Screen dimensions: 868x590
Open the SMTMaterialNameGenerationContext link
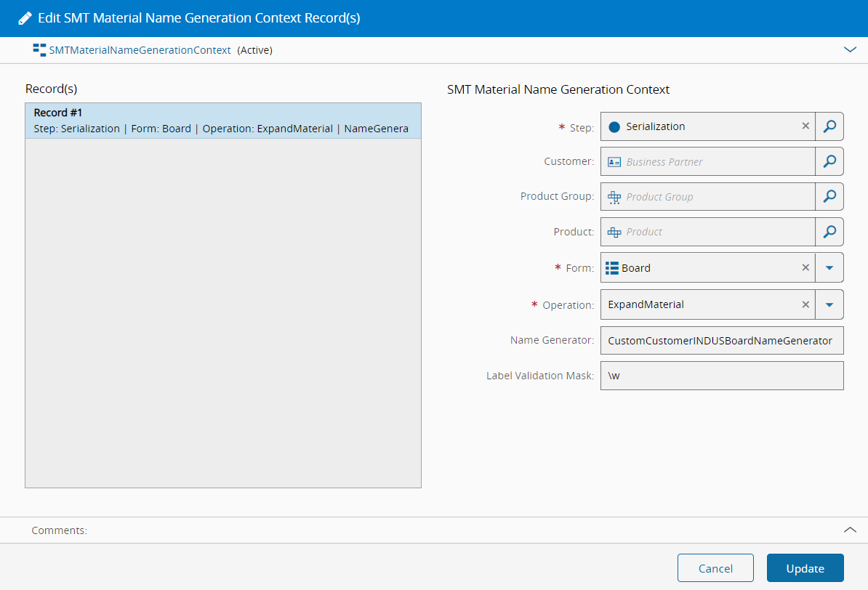[x=140, y=50]
